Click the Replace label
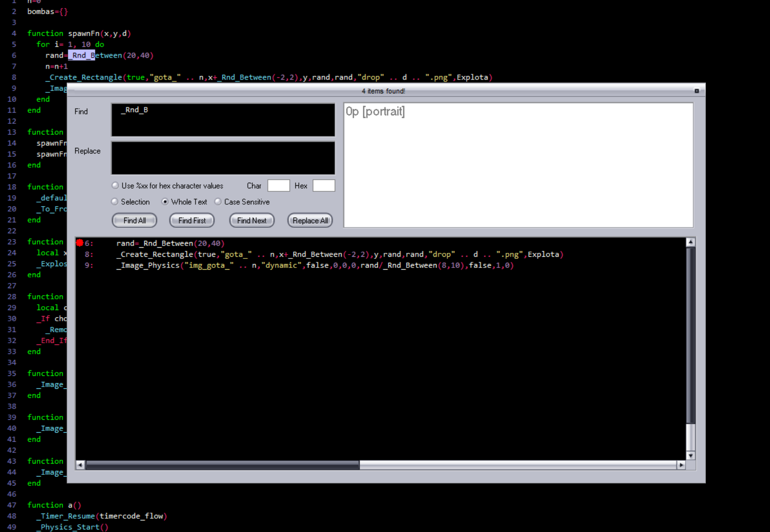Image resolution: width=770 pixels, height=532 pixels. (x=87, y=151)
